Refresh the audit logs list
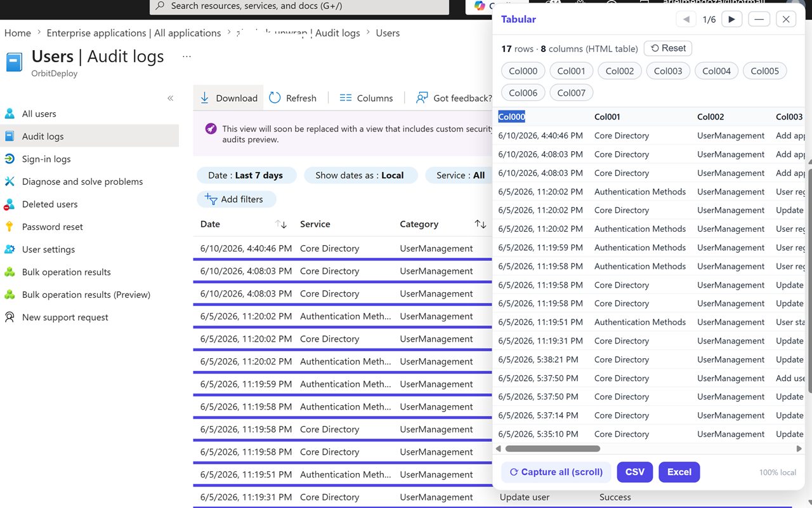 coord(292,98)
